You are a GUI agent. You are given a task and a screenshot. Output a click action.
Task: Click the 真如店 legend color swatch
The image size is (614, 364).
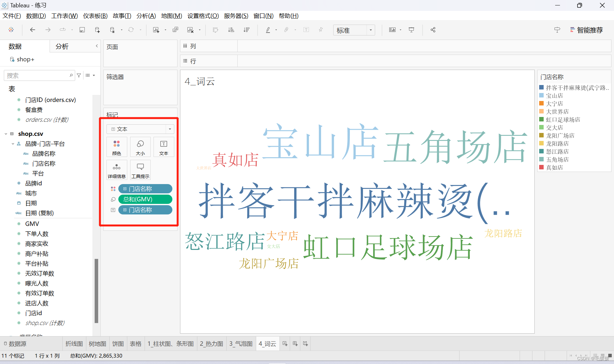pyautogui.click(x=541, y=167)
